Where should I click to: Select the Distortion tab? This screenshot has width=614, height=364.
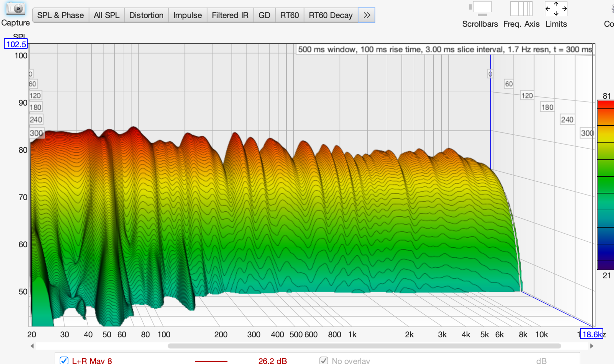tap(146, 15)
